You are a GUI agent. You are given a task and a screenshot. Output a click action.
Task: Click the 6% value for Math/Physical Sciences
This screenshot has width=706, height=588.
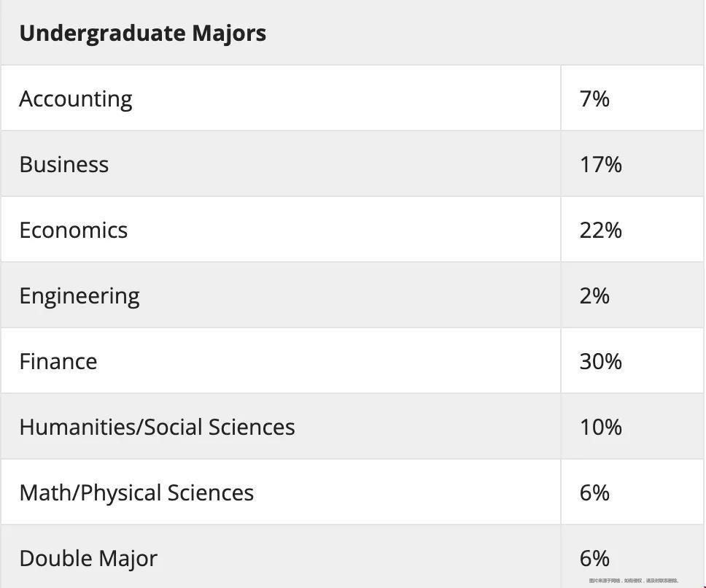coord(594,492)
